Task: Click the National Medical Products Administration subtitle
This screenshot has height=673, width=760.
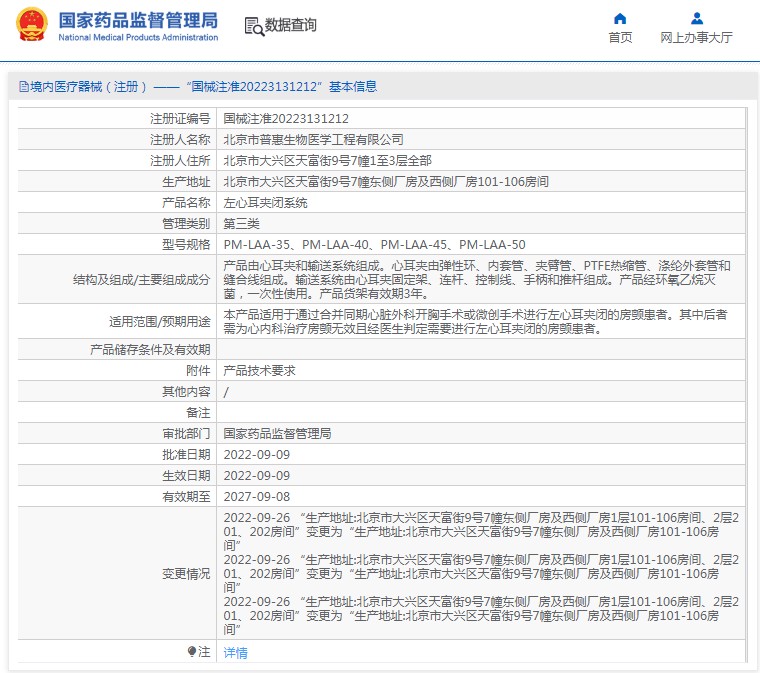Action: coord(138,38)
